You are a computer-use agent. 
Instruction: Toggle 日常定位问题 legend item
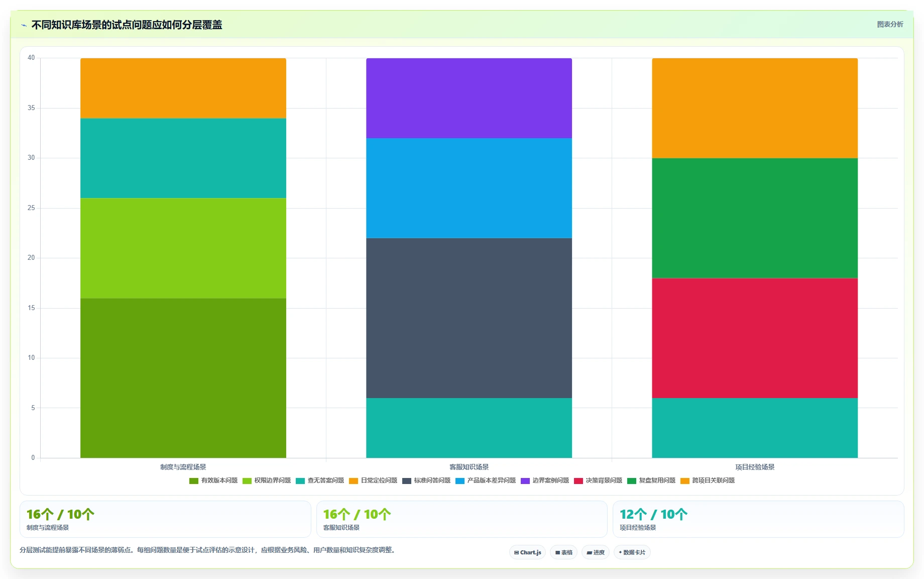373,480
